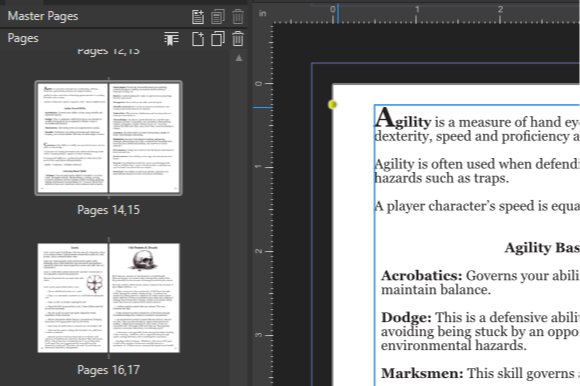Click the 'Marksmen:' skill heading
The height and width of the screenshot is (386, 580).
pos(422,373)
